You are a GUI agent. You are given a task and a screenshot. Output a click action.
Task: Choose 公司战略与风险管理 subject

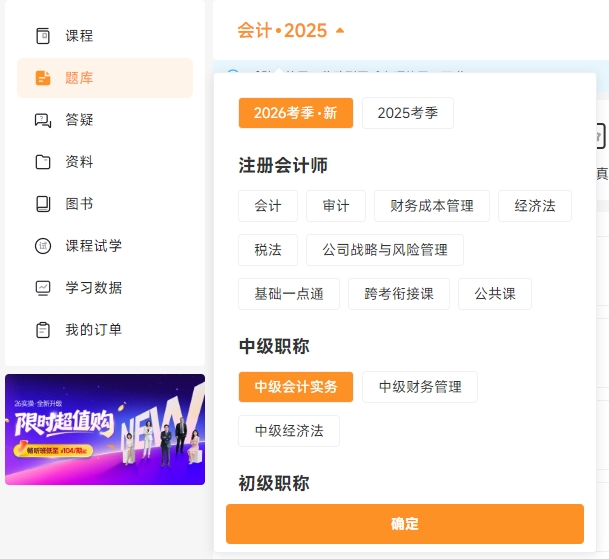coord(384,250)
